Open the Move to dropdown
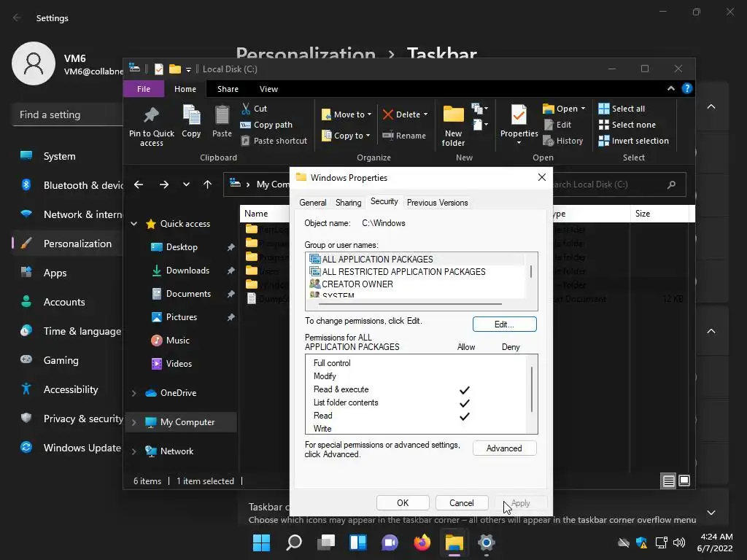This screenshot has height=560, width=747. [x=347, y=114]
